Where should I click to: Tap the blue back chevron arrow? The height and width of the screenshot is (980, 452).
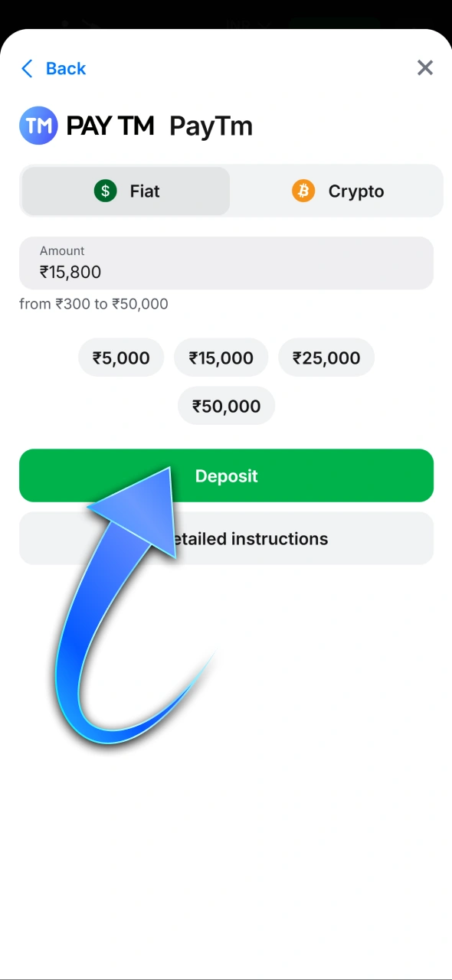point(27,68)
